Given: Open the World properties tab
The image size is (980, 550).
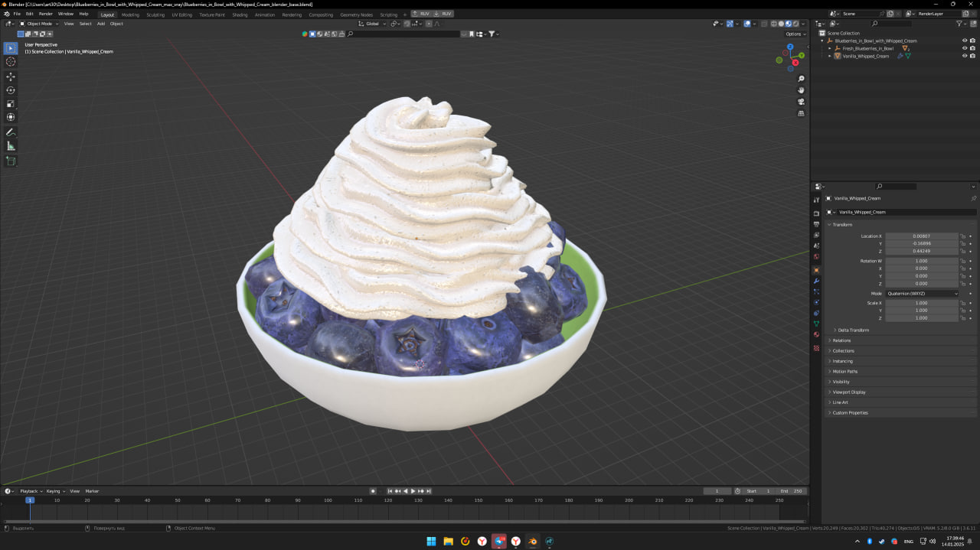Looking at the screenshot, I should [x=816, y=256].
